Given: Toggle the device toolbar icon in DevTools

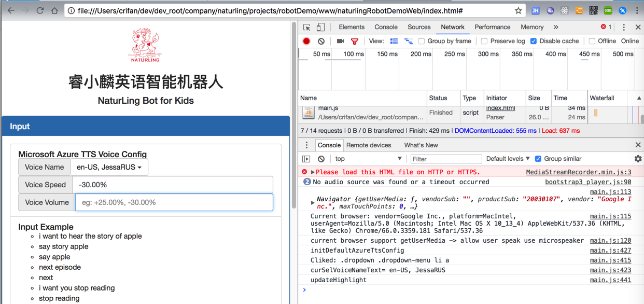Looking at the screenshot, I should [320, 27].
